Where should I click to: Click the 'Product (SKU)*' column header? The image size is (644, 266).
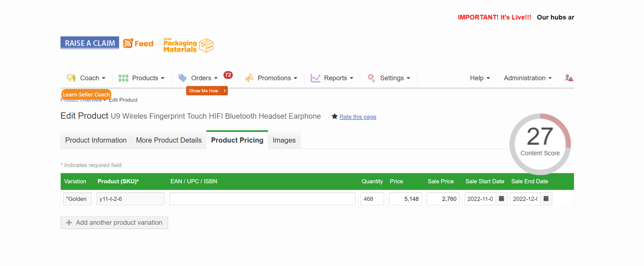pos(118,181)
